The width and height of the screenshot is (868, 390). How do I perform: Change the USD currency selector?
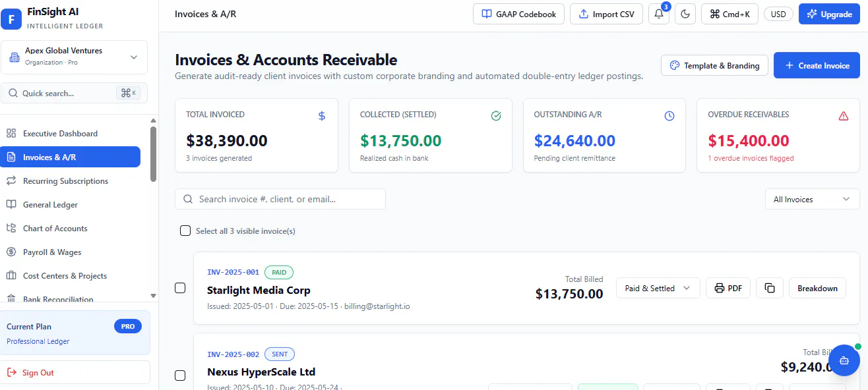[778, 14]
